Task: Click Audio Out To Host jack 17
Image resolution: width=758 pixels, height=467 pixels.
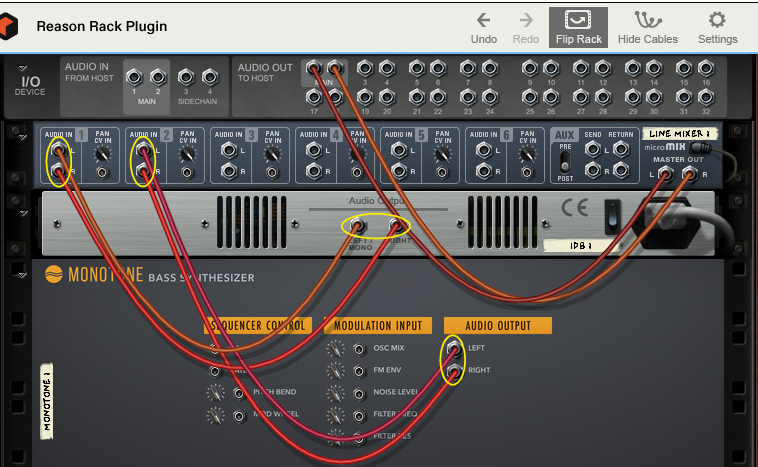Action: [x=314, y=98]
